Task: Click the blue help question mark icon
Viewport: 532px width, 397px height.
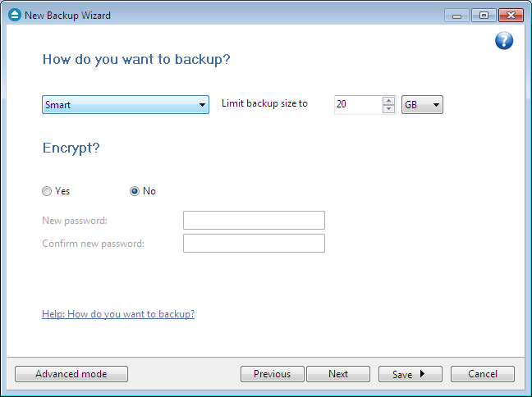Action: pyautogui.click(x=504, y=41)
